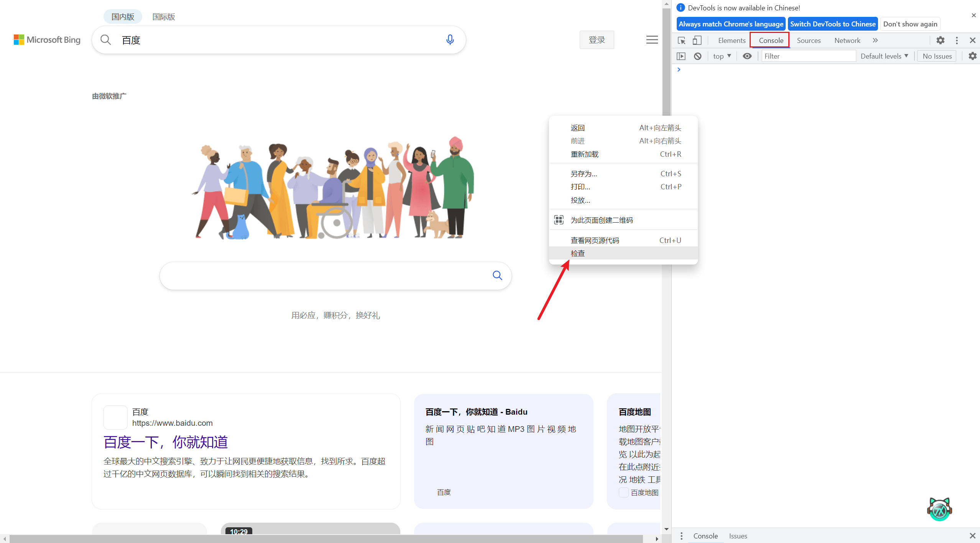Dismiss the DevTools language notification
The height and width of the screenshot is (543, 980).
(x=974, y=15)
